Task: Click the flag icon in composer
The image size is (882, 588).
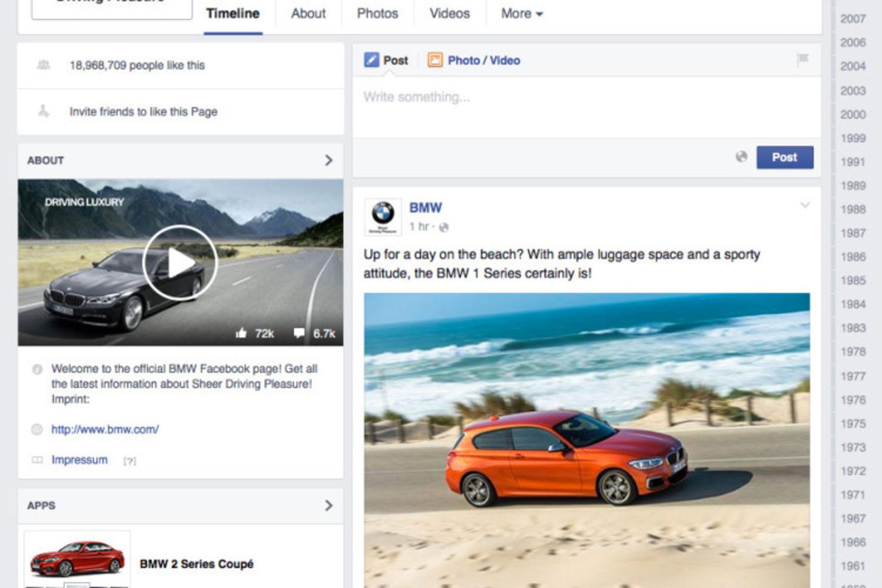Action: [803, 59]
